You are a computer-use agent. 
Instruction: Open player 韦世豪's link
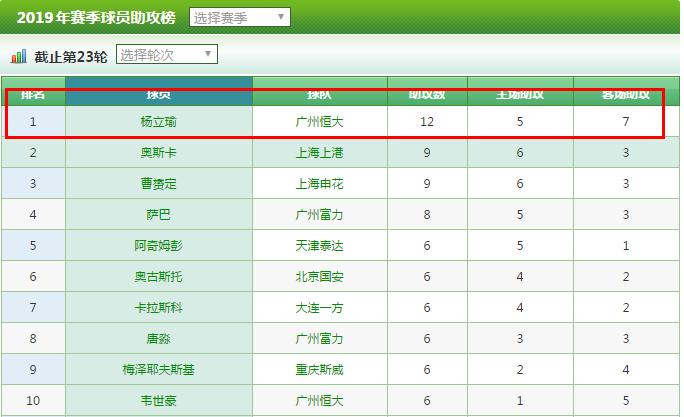[158, 400]
